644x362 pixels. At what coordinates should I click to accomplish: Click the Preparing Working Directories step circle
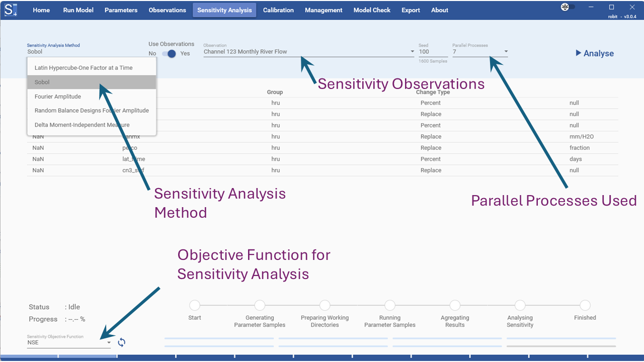(325, 305)
